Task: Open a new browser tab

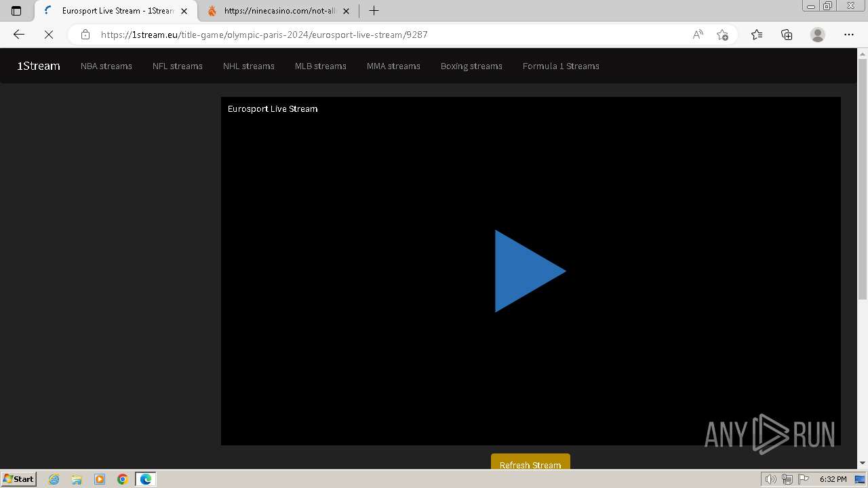Action: pyautogui.click(x=374, y=11)
